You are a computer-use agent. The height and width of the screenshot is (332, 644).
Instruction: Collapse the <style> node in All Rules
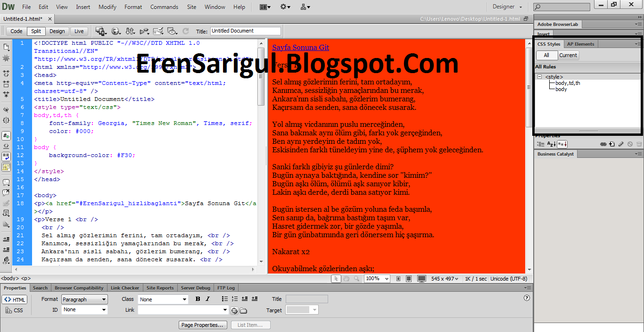[x=539, y=76]
